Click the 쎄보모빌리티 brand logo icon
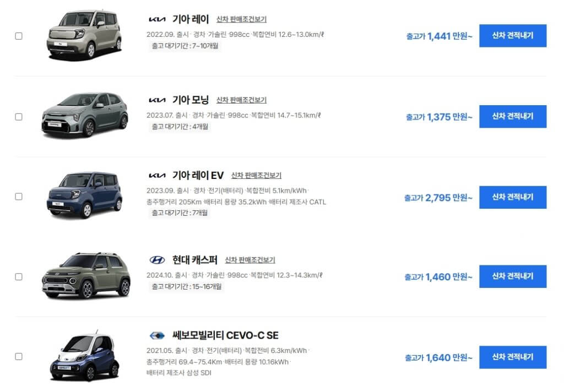The width and height of the screenshot is (564, 392). coord(157,335)
